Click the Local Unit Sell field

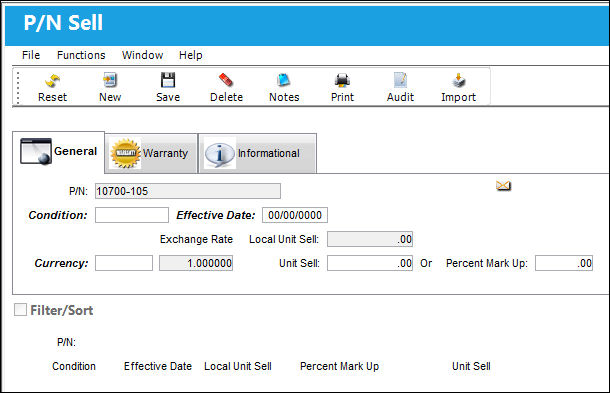click(x=370, y=239)
